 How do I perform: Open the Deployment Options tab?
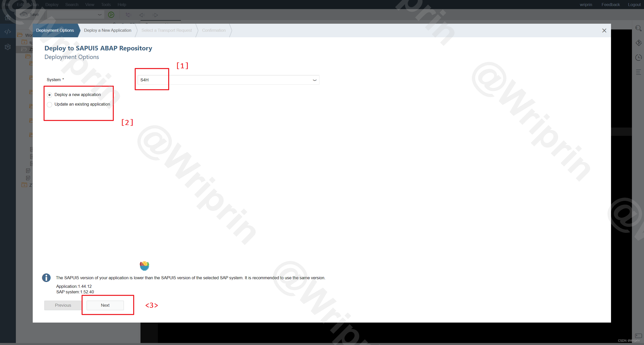(x=55, y=30)
